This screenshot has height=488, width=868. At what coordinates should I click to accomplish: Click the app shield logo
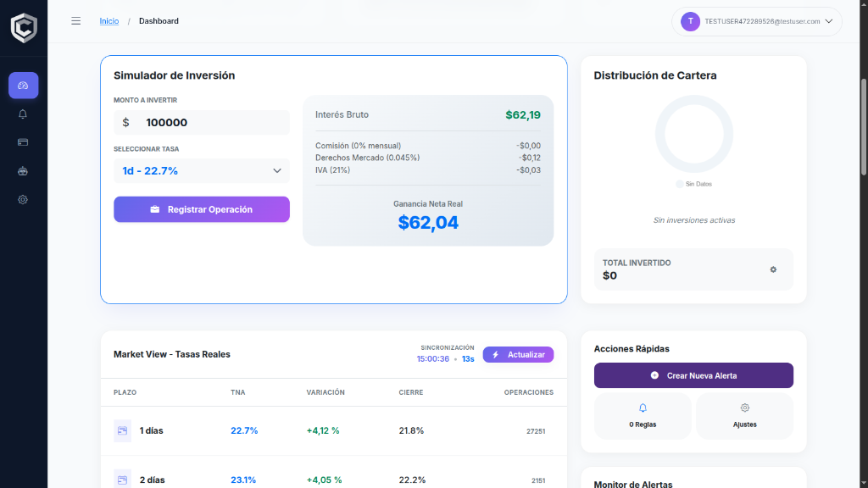click(23, 27)
